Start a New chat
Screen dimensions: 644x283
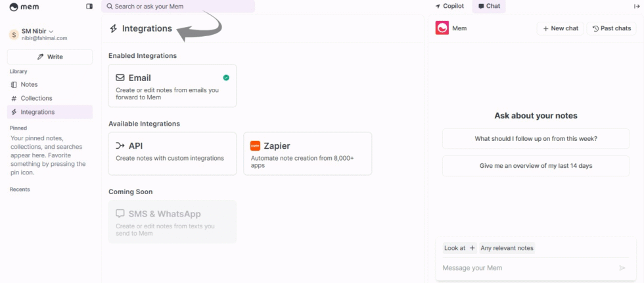(560, 28)
